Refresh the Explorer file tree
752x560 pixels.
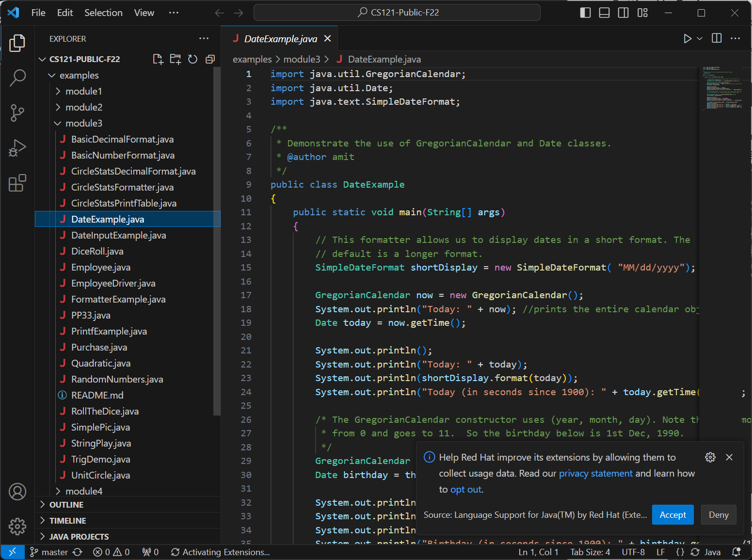click(192, 59)
